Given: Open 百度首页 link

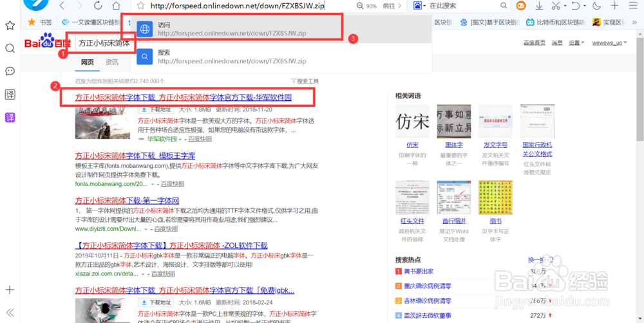Looking at the screenshot, I should [x=535, y=42].
